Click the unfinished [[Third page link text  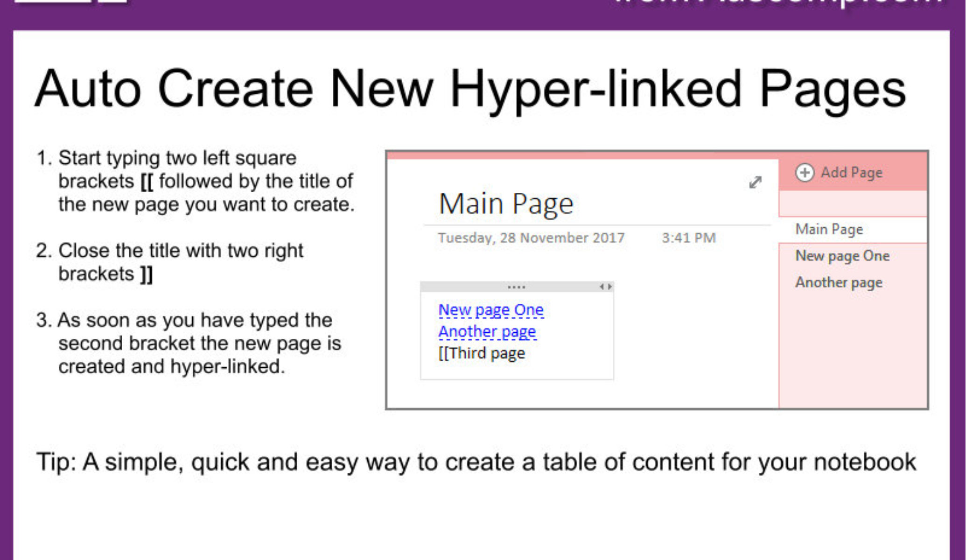(x=481, y=353)
